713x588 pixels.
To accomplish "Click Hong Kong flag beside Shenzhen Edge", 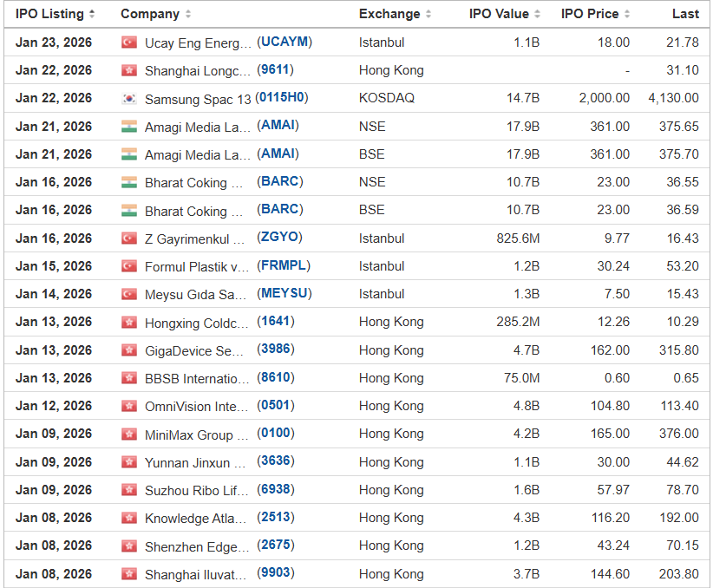I will point(129,546).
